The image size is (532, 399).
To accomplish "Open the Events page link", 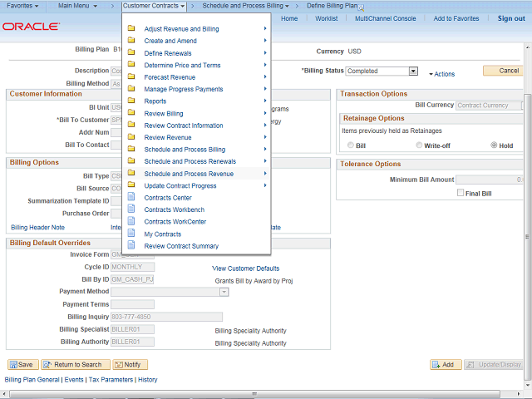I will point(74,380).
